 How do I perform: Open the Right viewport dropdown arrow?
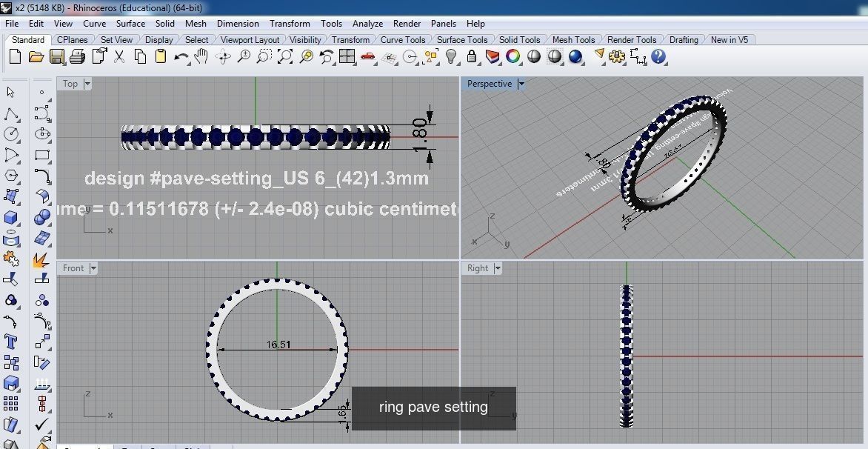pos(497,268)
